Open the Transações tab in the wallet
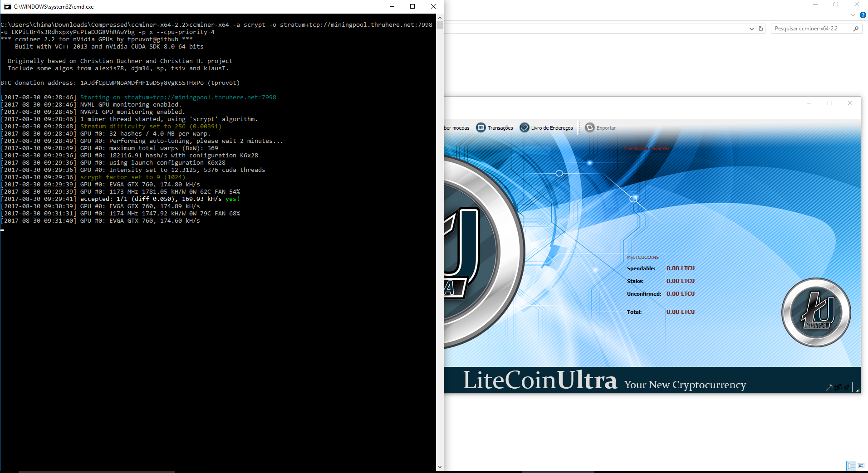Viewport: 868px width, 473px height. point(495,128)
